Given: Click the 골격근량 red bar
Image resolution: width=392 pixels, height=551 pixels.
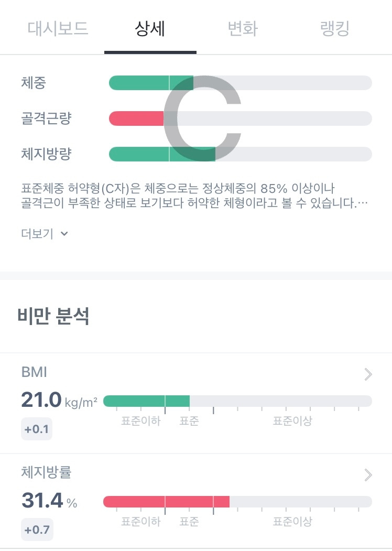Looking at the screenshot, I should pos(136,118).
